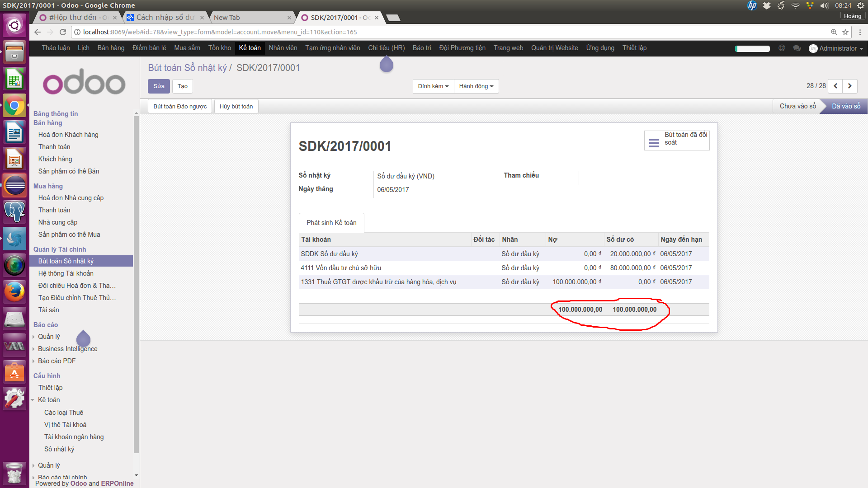
Task: Expand Business Intelligence reports
Action: tap(67, 349)
